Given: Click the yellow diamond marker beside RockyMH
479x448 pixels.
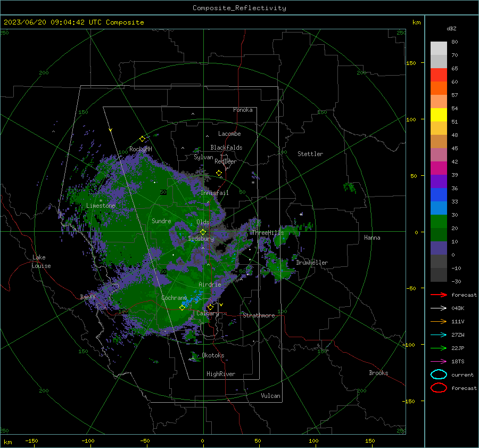Looking at the screenshot, I should coord(142,139).
